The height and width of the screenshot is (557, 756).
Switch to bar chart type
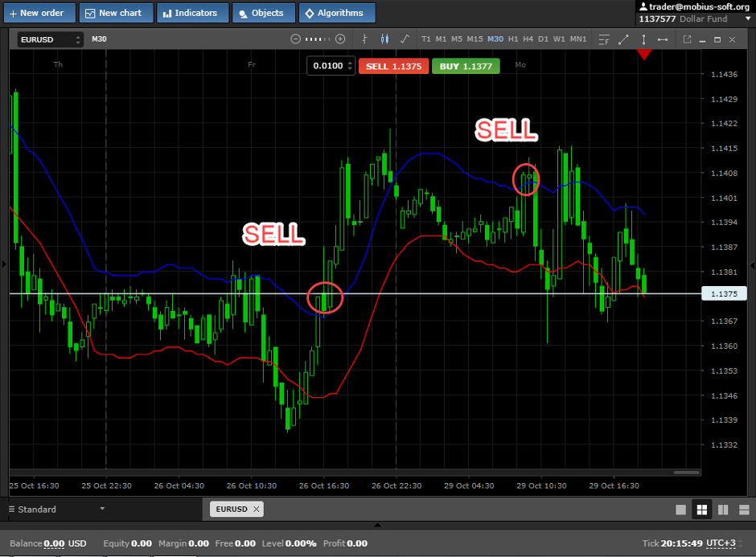(x=364, y=39)
